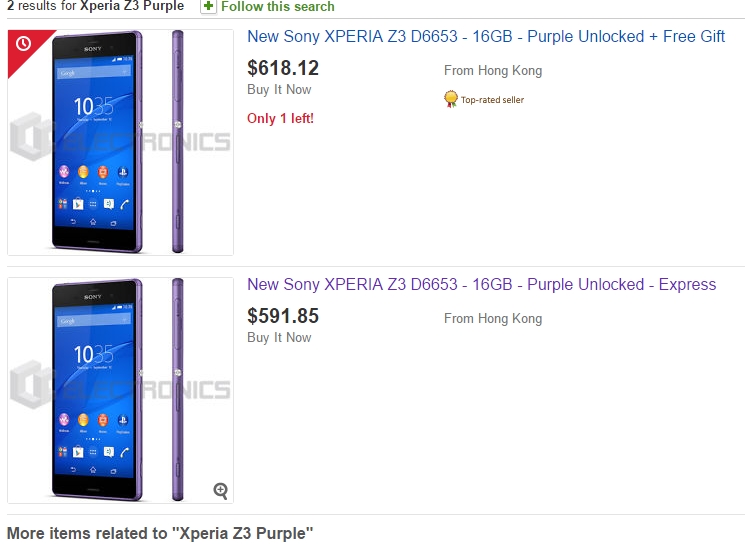Click the Top-rated seller ribbon icon
This screenshot has width=745, height=545.
pyautogui.click(x=451, y=99)
